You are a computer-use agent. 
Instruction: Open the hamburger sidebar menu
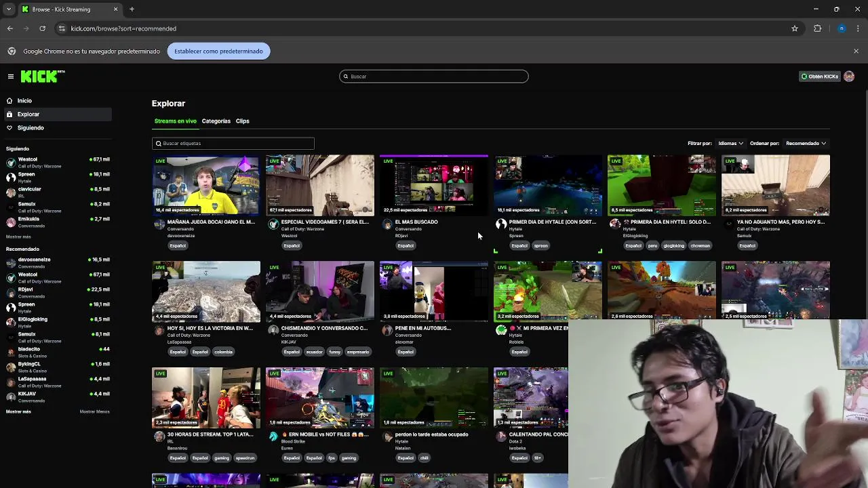pyautogui.click(x=11, y=77)
